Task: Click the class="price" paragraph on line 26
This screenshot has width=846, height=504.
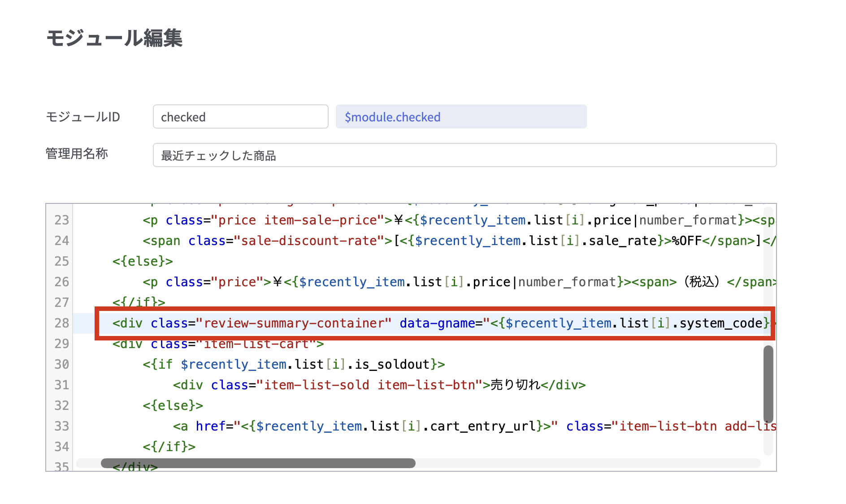Action: [x=403, y=282]
